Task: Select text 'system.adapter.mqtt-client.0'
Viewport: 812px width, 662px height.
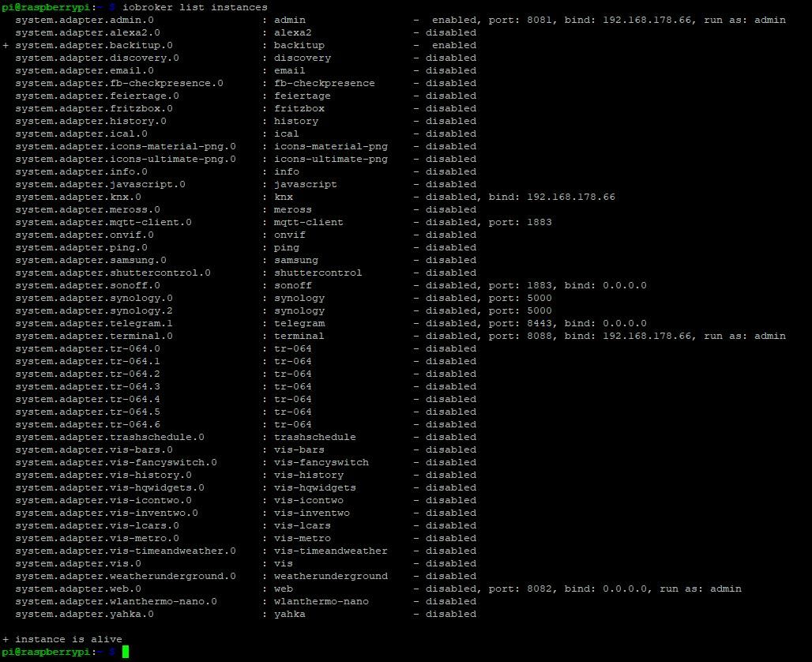Action: pyautogui.click(x=103, y=222)
